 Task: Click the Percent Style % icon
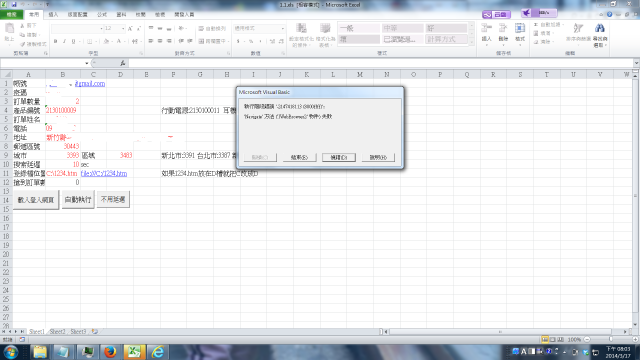(251, 41)
